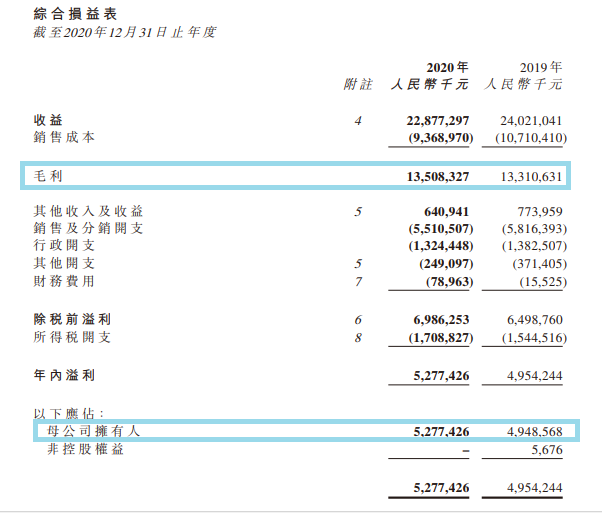Select the 銷售成本 row label

click(64, 137)
